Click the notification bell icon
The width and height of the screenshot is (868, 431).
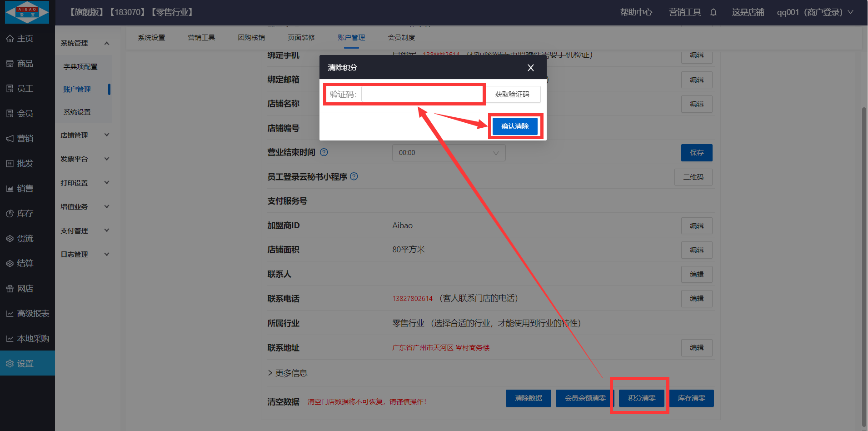click(713, 12)
